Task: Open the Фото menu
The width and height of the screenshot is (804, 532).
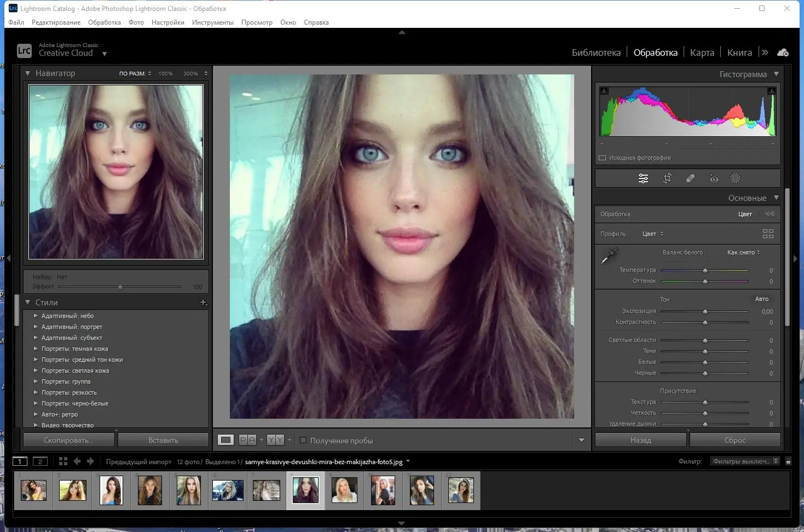Action: (136, 22)
